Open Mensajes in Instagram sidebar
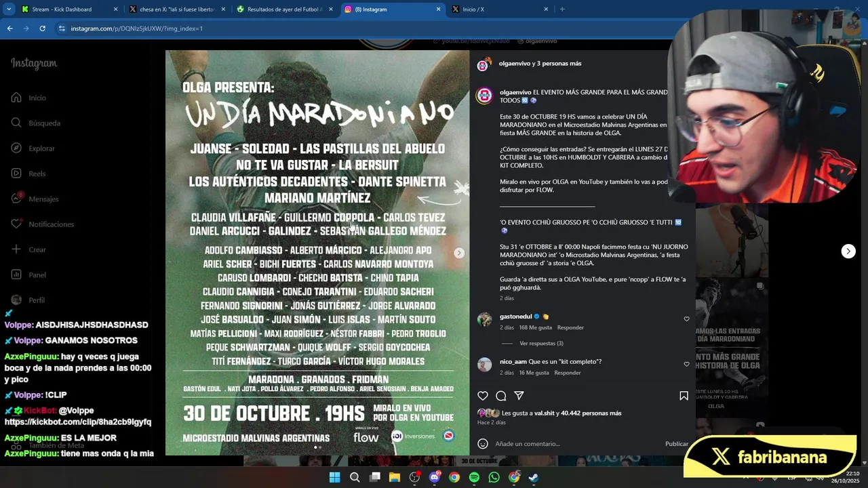The width and height of the screenshot is (868, 488). point(35,199)
